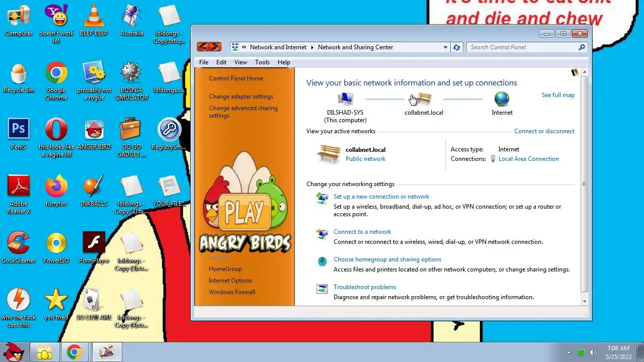Expand the address bar history dropdown arrow
Screen dimensions: 644x362
coord(445,47)
